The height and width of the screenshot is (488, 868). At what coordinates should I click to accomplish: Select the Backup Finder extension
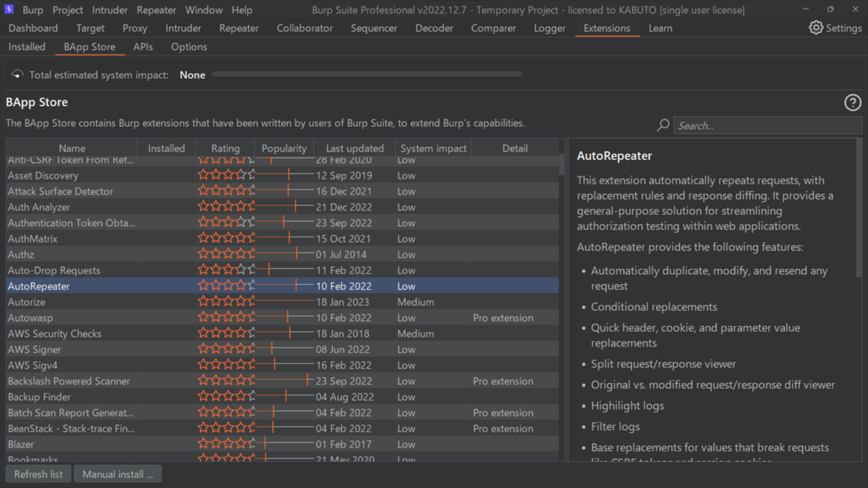(x=282, y=397)
